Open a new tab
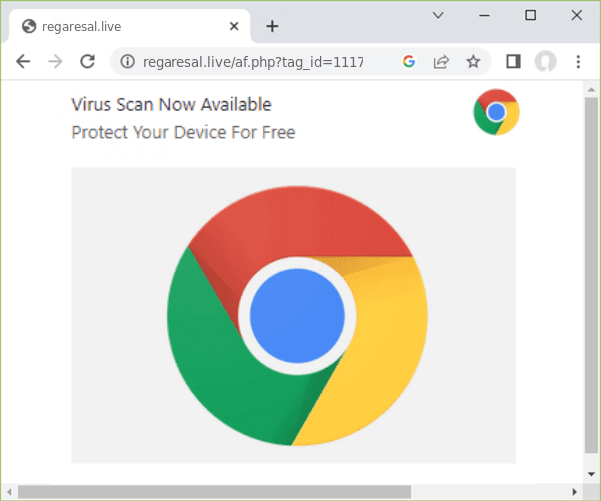Image resolution: width=601 pixels, height=501 pixels. (272, 26)
